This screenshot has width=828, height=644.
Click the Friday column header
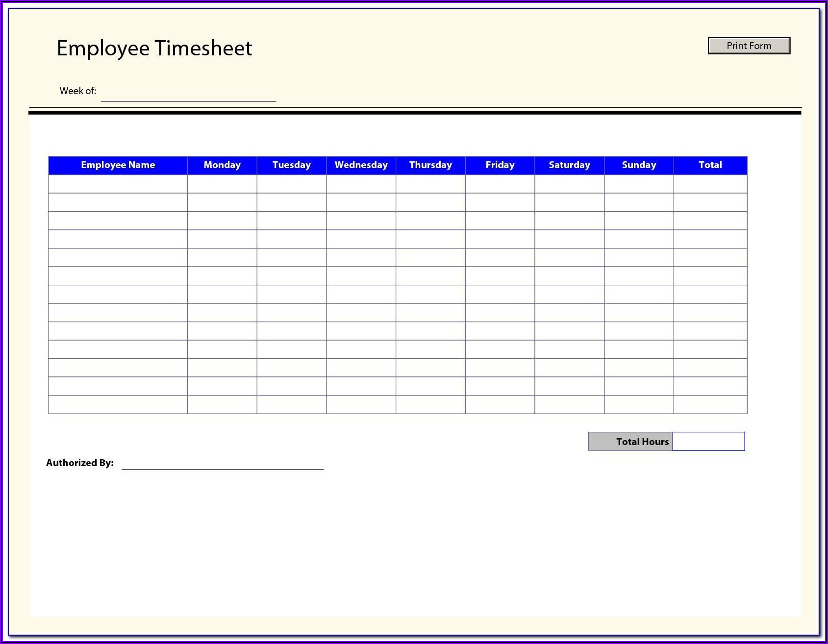point(500,165)
